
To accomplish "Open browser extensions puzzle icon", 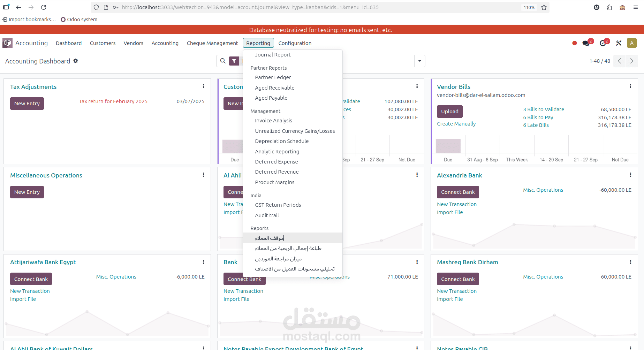I will pyautogui.click(x=609, y=7).
